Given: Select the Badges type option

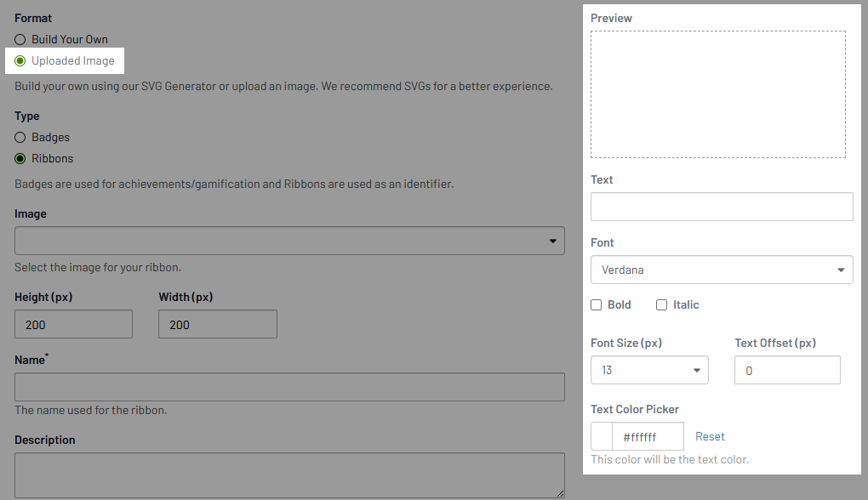Looking at the screenshot, I should [19, 137].
